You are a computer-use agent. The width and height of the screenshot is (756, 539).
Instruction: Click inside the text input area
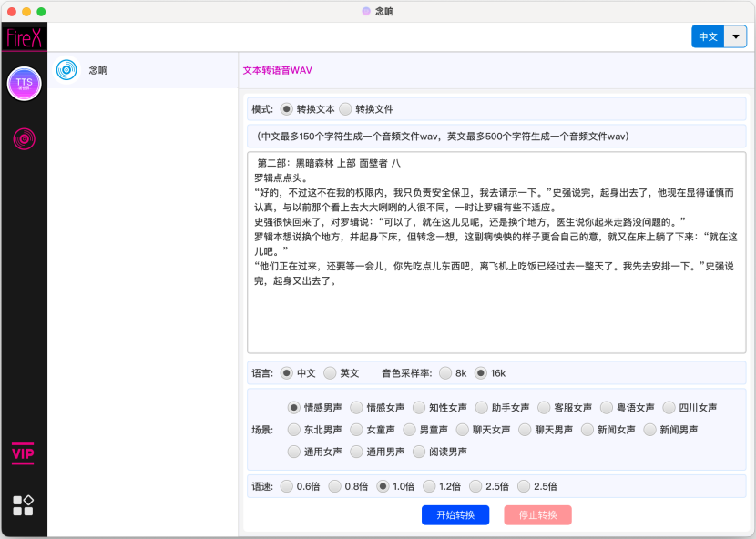(x=496, y=319)
